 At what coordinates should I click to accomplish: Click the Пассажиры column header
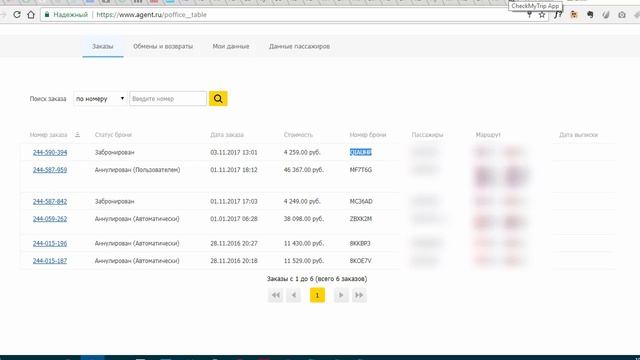point(427,135)
